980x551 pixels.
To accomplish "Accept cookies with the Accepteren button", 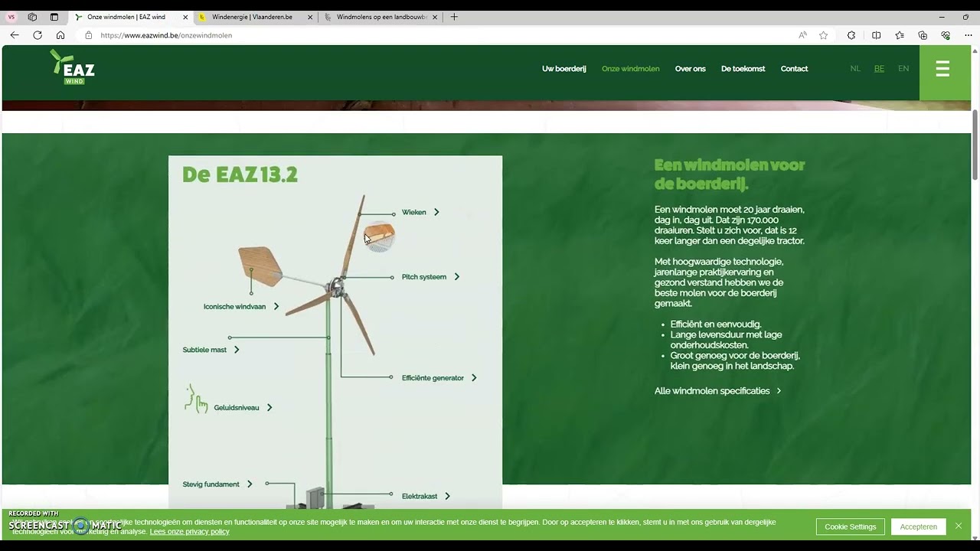I will (918, 527).
